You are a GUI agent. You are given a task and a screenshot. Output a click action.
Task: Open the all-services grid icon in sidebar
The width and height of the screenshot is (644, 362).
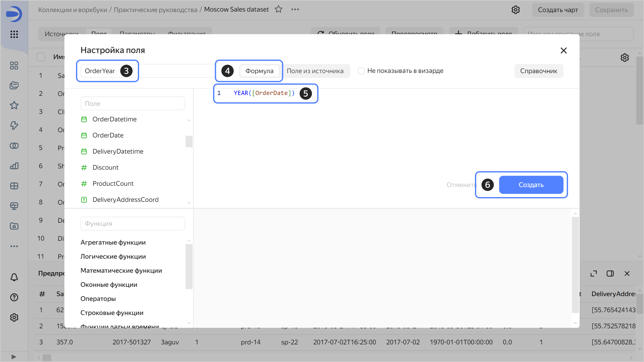(x=14, y=34)
